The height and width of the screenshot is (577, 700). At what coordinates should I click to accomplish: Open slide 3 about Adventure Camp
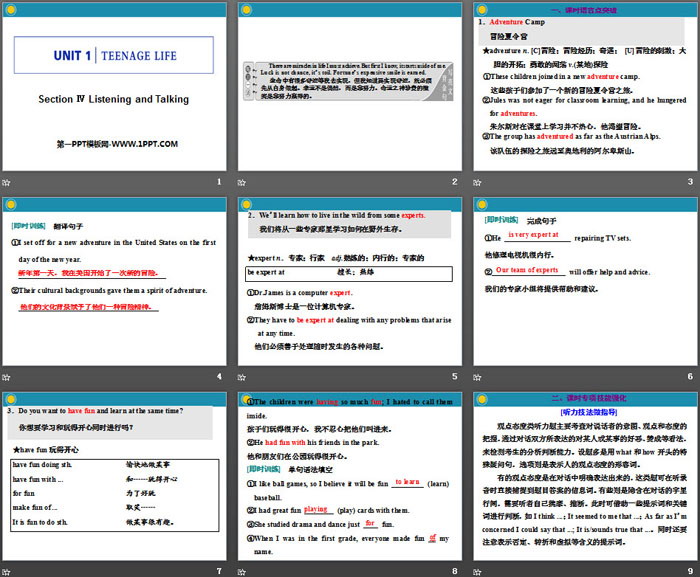[585, 87]
